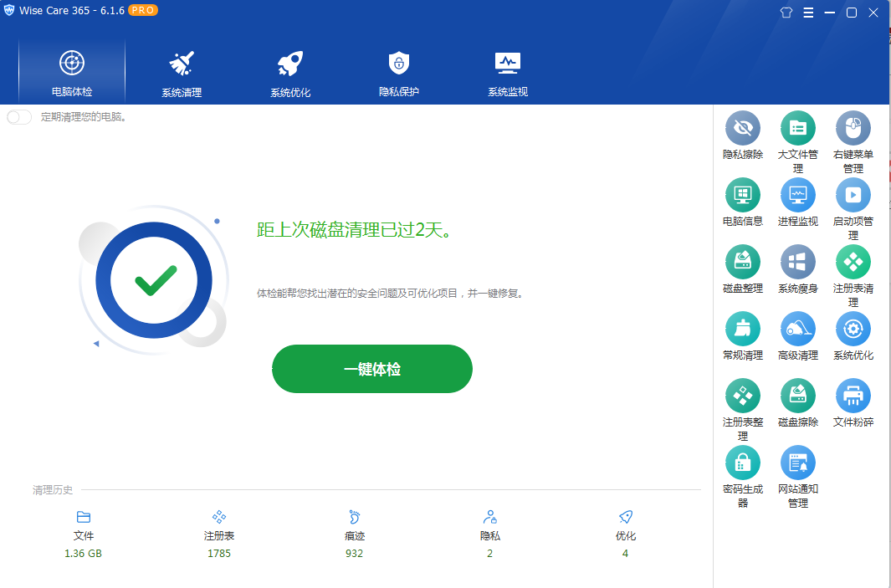Screen dimensions: 891x588
Task: Click the 1785 registry count
Action: tap(219, 554)
